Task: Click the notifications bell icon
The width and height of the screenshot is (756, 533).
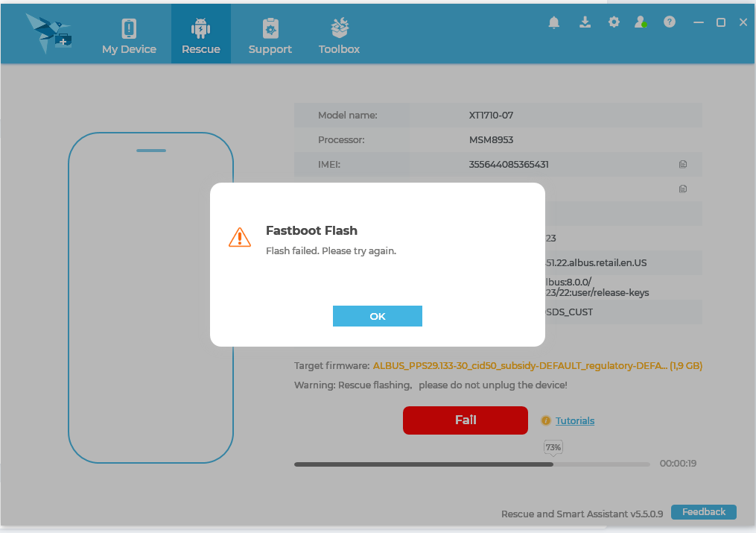Action: coord(554,22)
